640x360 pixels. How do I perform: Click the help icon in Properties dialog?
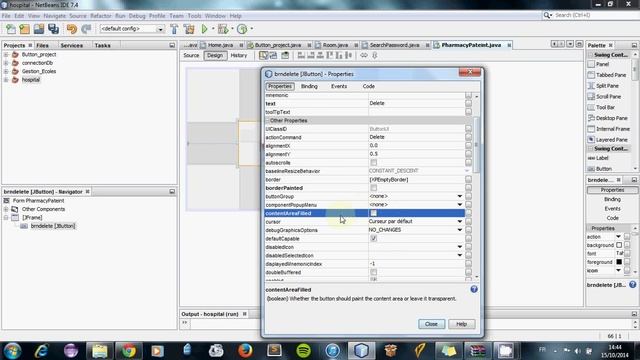474,289
